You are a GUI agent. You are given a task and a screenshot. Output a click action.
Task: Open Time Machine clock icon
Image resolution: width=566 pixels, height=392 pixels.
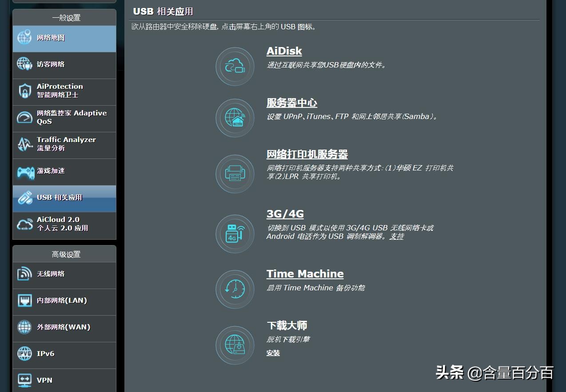point(235,289)
